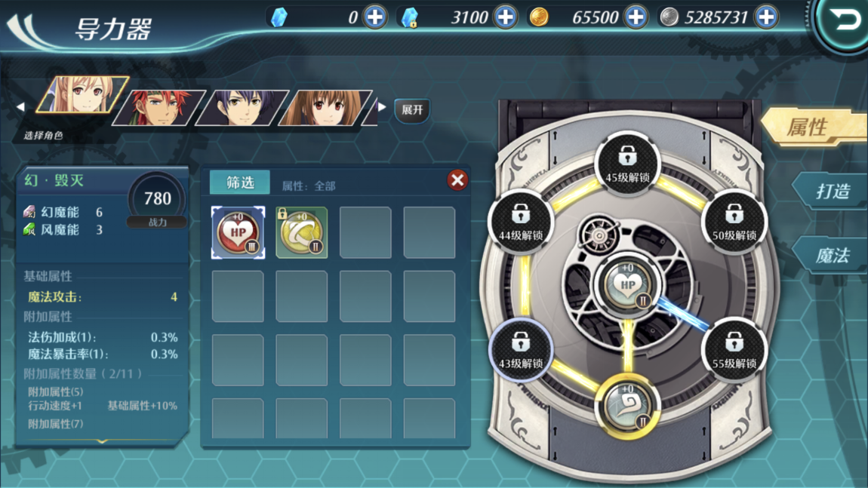This screenshot has height=488, width=868.
Task: Show next characters right arrow
Action: 381,107
